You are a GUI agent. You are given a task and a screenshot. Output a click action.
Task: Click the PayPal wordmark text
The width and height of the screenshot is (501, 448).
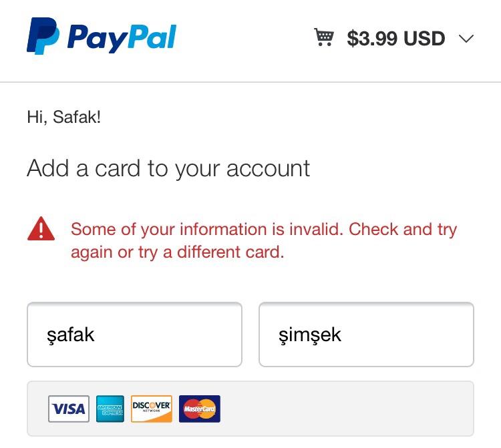[122, 37]
